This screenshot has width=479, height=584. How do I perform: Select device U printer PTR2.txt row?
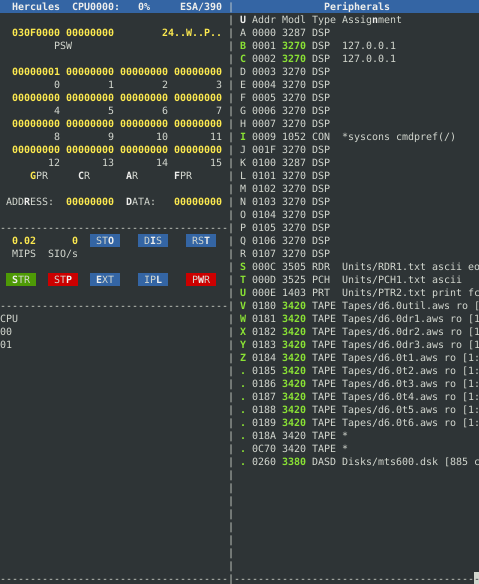click(x=359, y=293)
